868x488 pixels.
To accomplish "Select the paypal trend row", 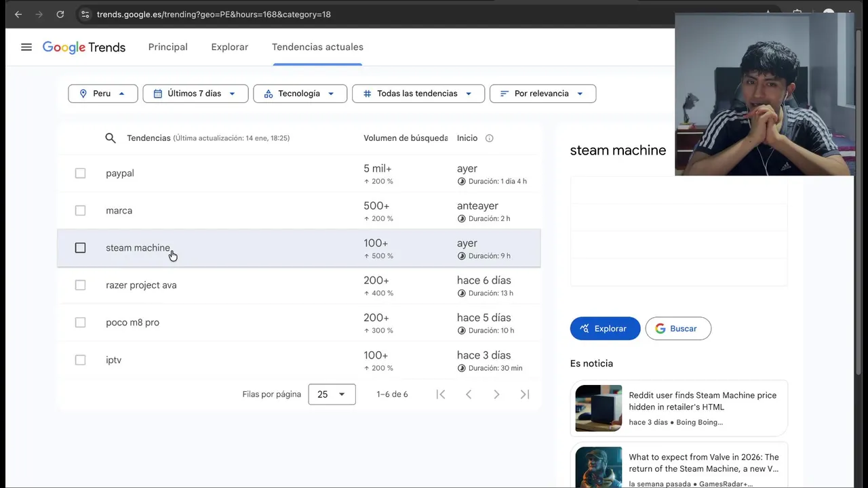I will (x=298, y=174).
